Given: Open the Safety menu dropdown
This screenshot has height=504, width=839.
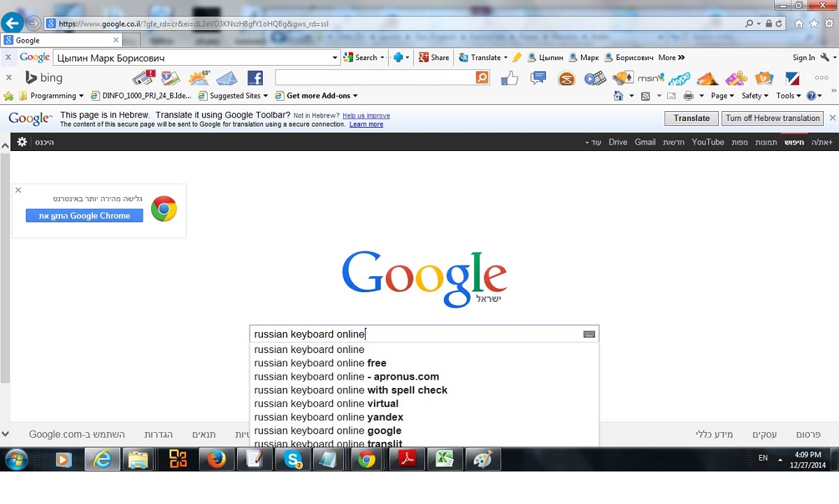Looking at the screenshot, I should click(755, 96).
